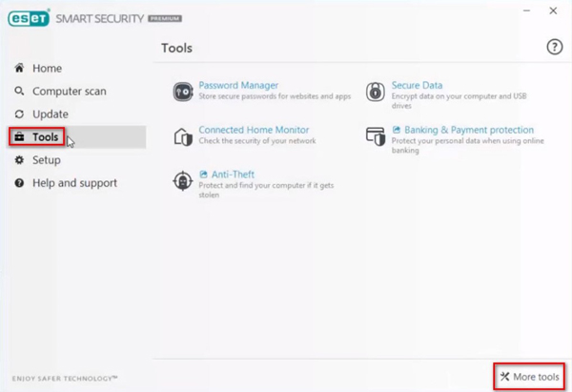This screenshot has height=392, width=572.
Task: Click the Home house icon
Action: coord(19,68)
